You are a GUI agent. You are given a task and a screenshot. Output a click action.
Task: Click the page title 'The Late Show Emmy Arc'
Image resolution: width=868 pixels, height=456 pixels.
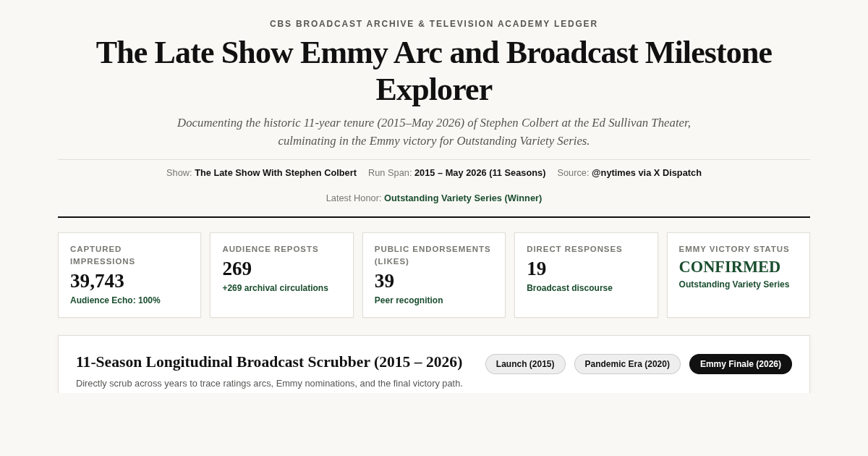(434, 70)
